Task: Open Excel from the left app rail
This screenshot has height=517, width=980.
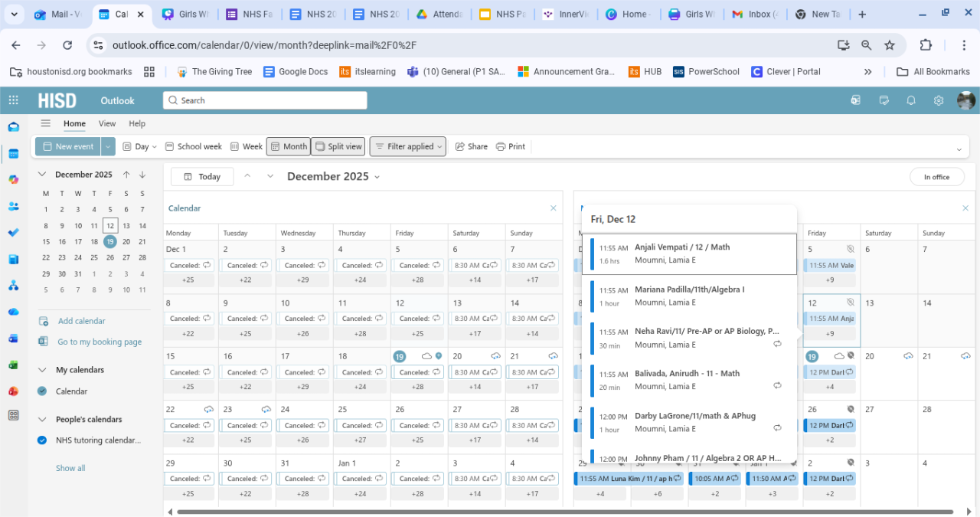Action: (14, 365)
